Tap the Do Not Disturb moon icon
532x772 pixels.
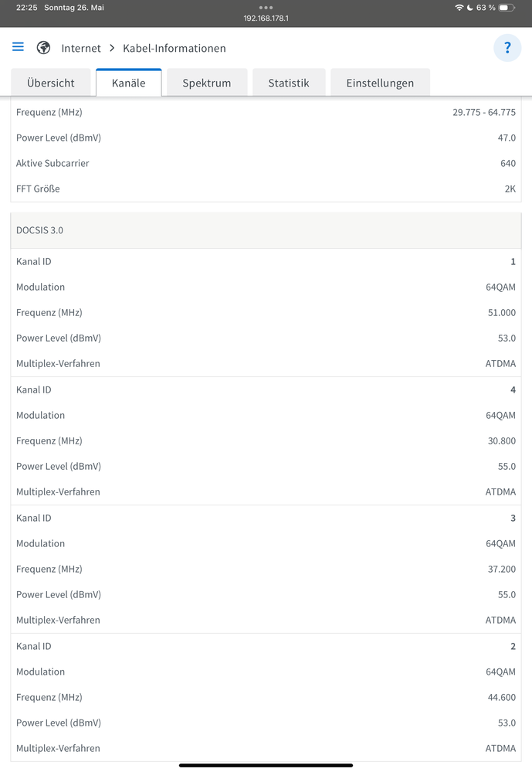[x=469, y=8]
